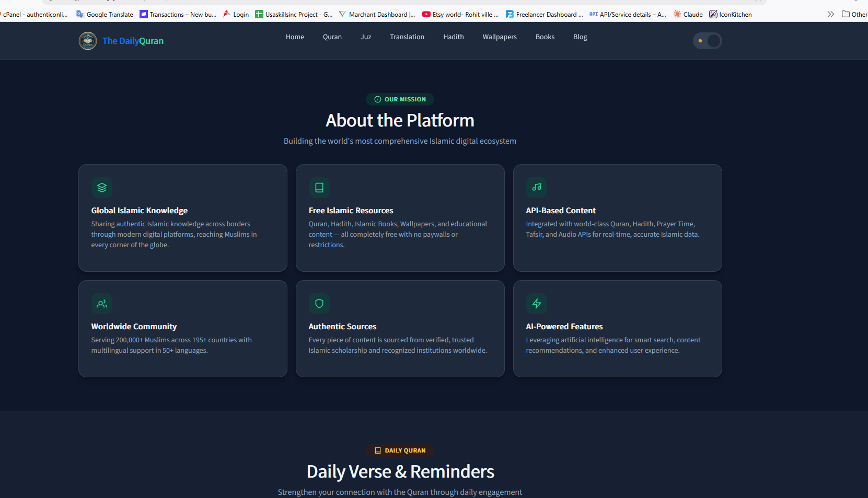Open the Claude bookmark

pyautogui.click(x=688, y=14)
